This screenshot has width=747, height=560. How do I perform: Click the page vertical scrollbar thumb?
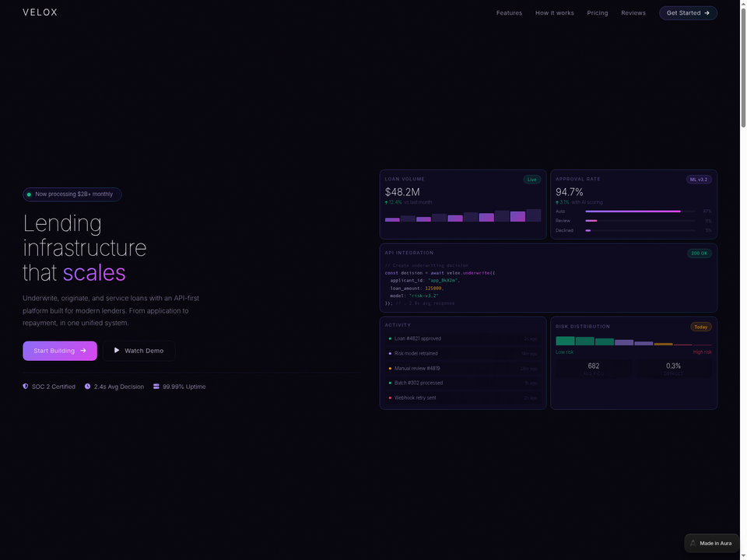(742, 67)
